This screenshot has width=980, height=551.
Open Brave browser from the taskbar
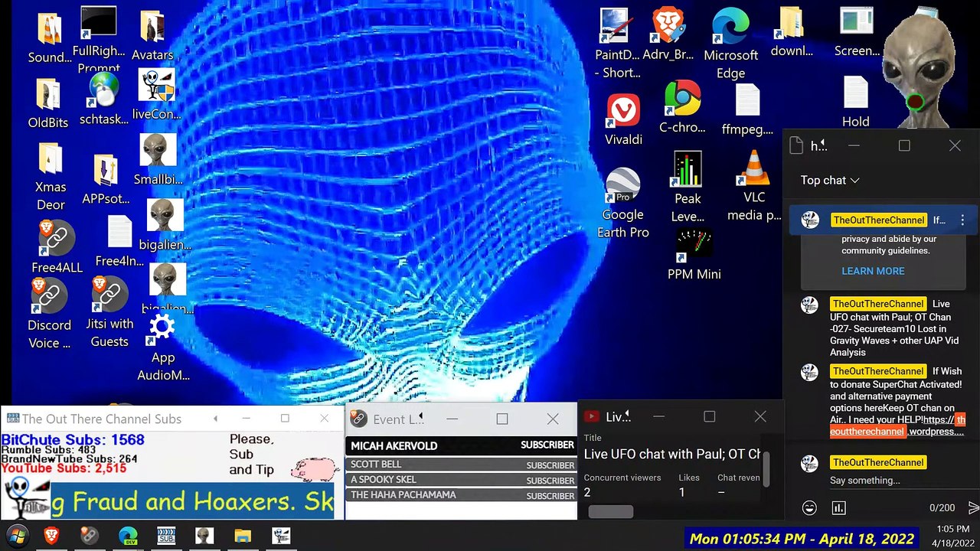51,536
